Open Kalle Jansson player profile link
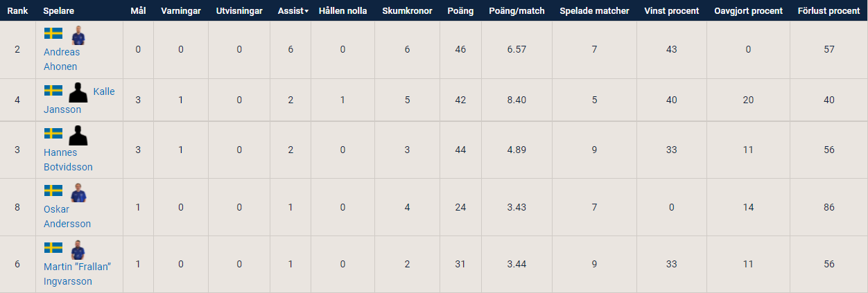 click(x=79, y=101)
